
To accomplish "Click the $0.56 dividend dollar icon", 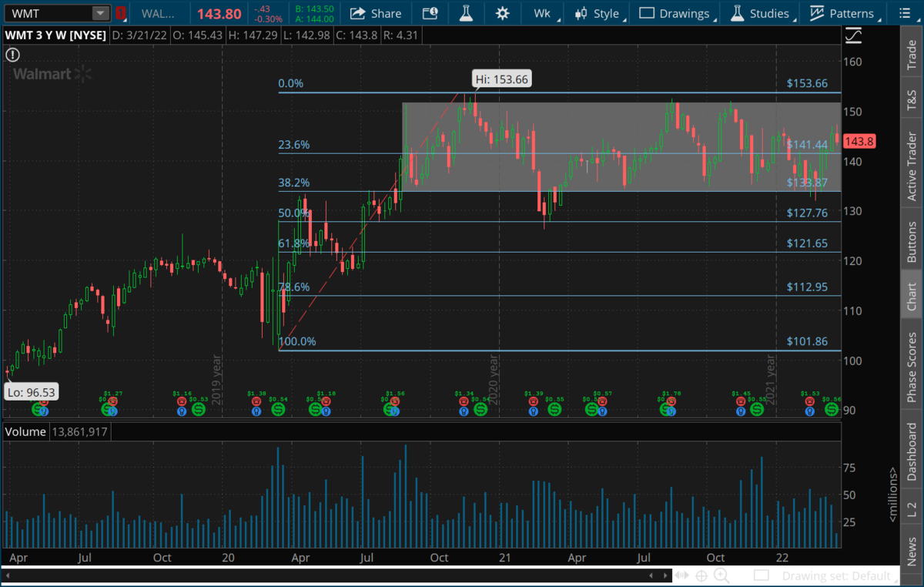I will tap(832, 409).
